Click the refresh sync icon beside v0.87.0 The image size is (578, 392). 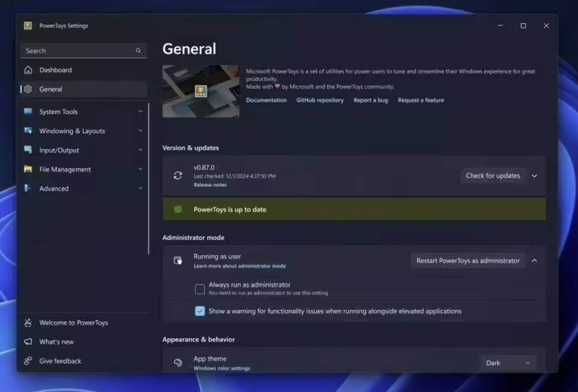click(178, 175)
